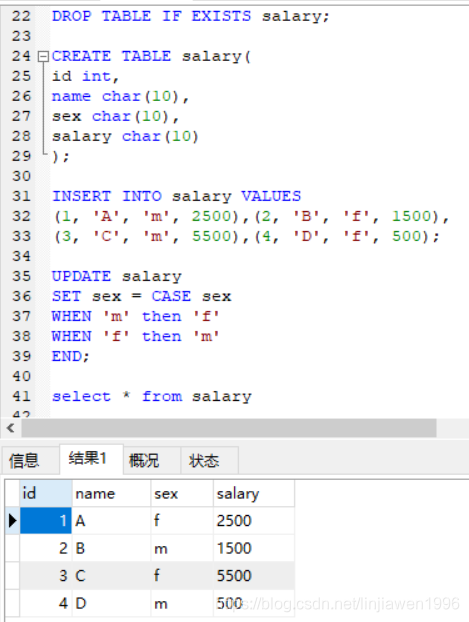
Task: Select the current-row arrow indicator for row 1
Action: pyautogui.click(x=12, y=520)
